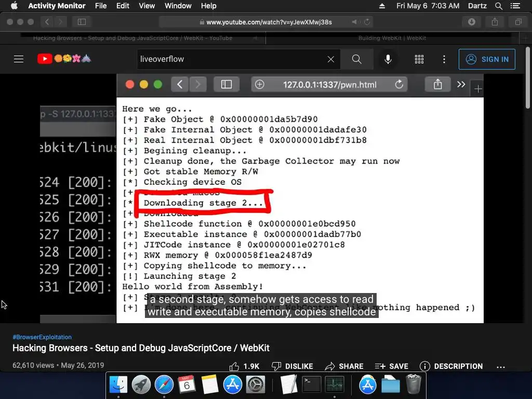Click the SHARE button
The height and width of the screenshot is (399, 532).
pos(344,366)
